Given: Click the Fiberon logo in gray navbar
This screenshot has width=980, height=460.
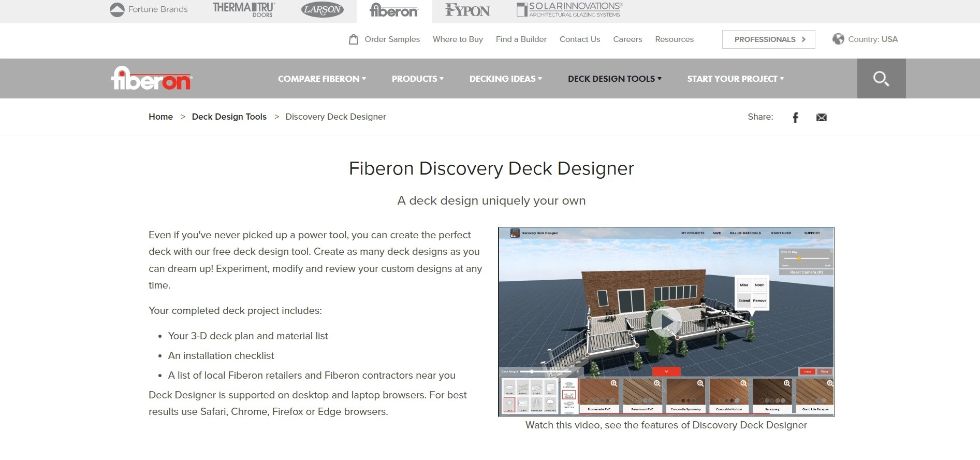Looking at the screenshot, I should click(x=152, y=78).
